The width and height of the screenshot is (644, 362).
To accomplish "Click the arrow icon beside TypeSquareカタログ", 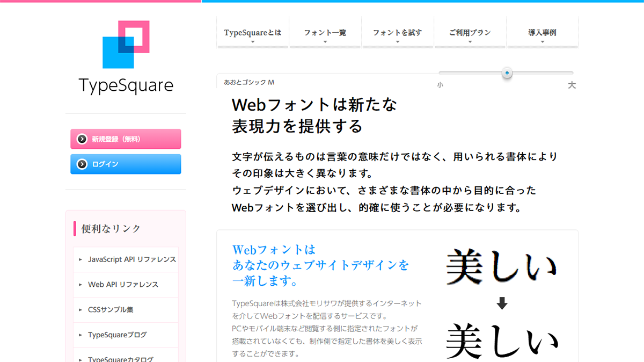I will (x=79, y=359).
